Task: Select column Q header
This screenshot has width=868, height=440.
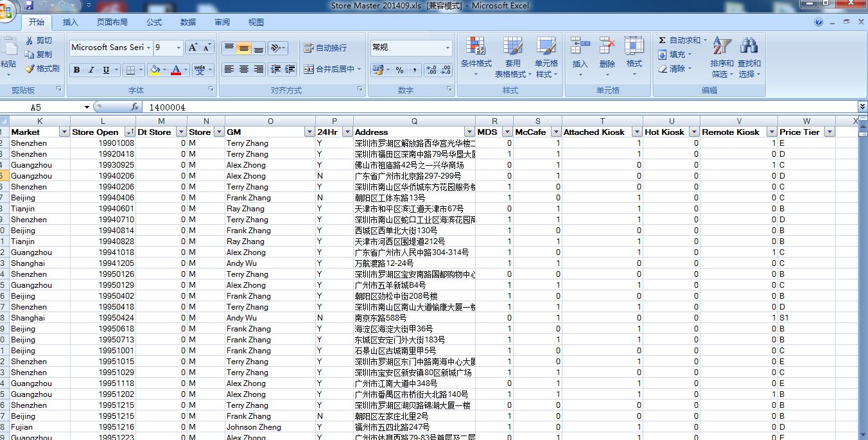Action: [414, 121]
